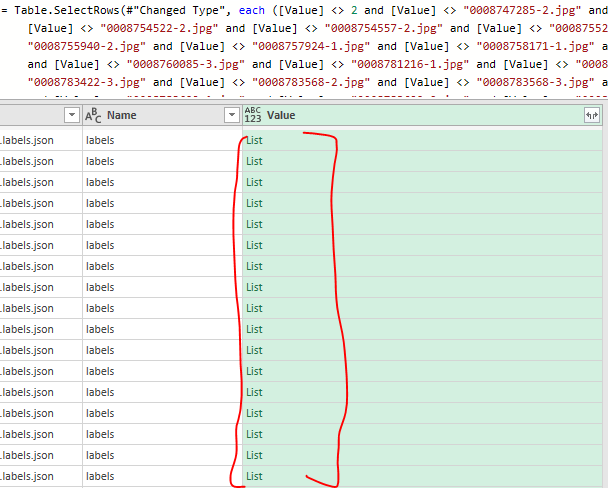Click "0008781216-1.jpg" in the formula bar

(409, 64)
